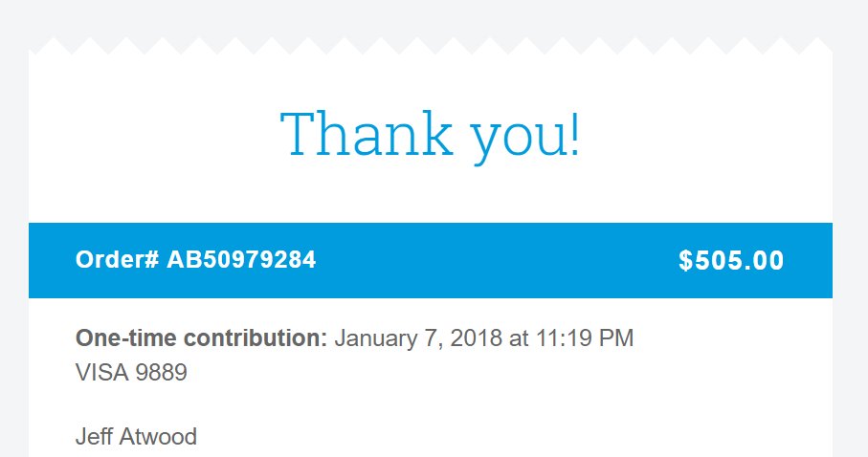
Task: Click the gray background left of the receipt
Action: coord(13,239)
